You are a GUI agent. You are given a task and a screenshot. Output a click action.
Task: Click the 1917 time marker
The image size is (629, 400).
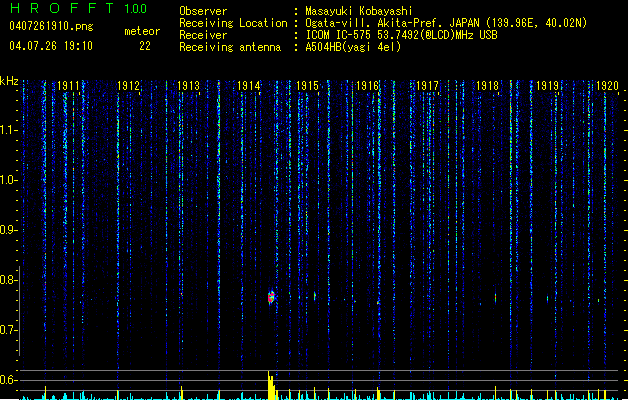(427, 86)
